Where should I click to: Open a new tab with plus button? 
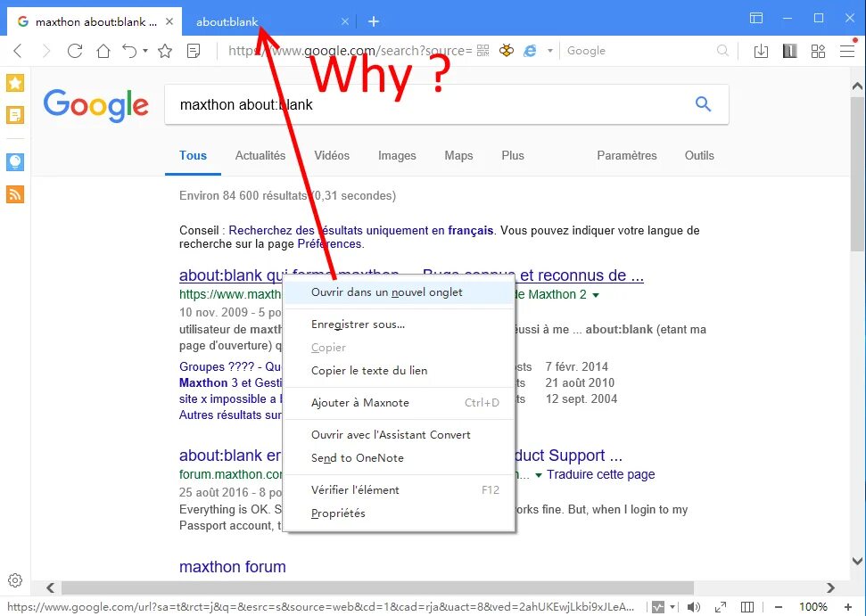374,21
